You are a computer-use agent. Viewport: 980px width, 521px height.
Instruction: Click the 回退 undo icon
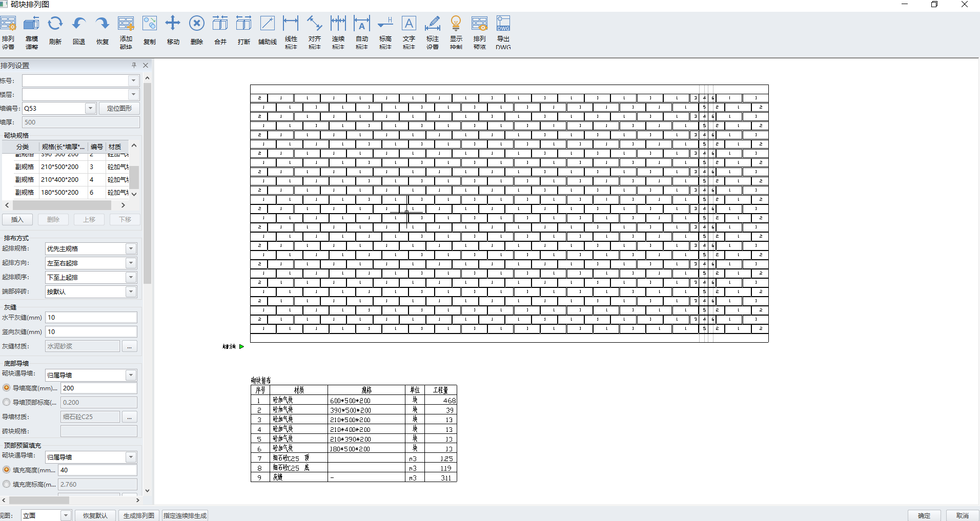click(x=79, y=31)
